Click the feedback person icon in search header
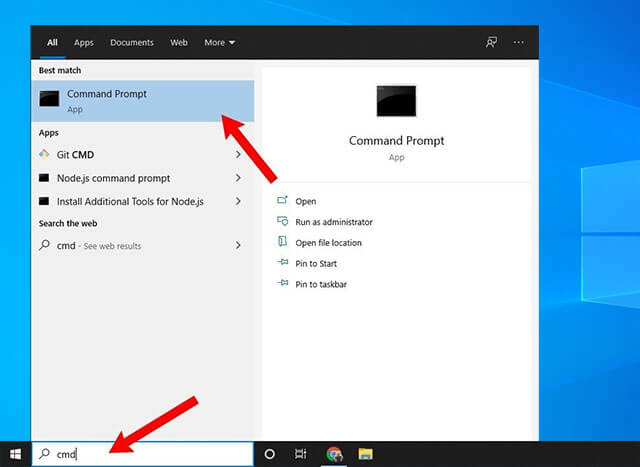Image resolution: width=640 pixels, height=467 pixels. [x=491, y=42]
